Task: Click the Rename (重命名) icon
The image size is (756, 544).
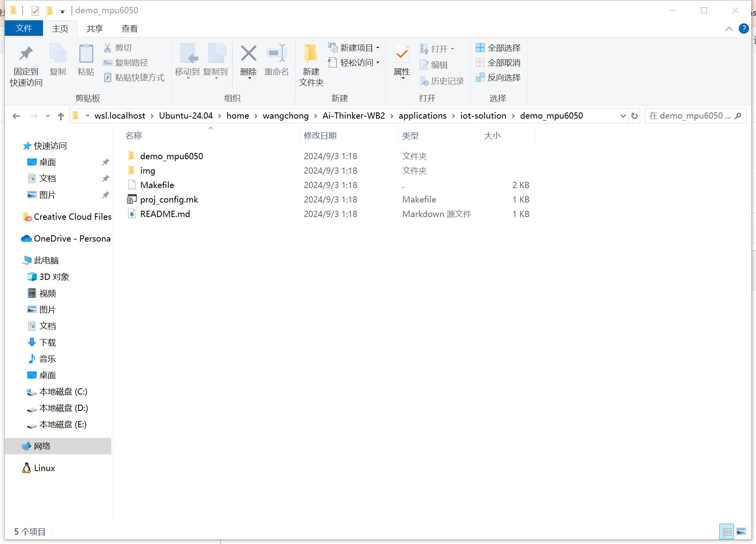Action: coord(276,53)
